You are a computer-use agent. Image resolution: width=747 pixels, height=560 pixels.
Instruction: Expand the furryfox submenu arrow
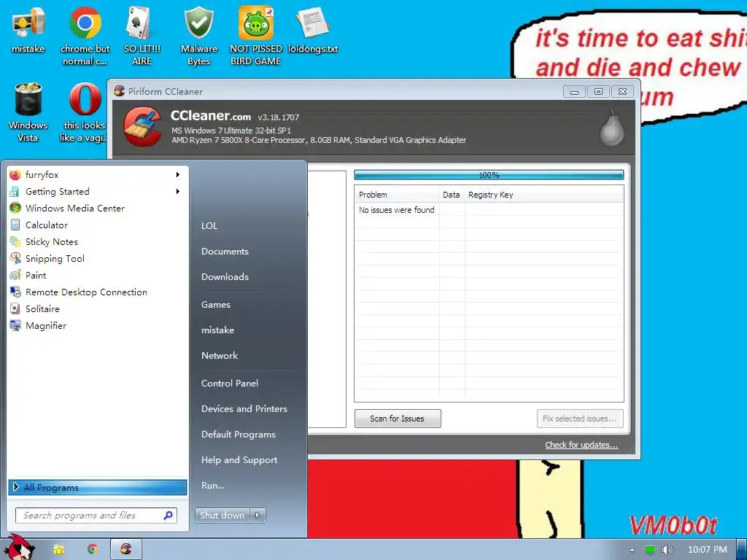[x=178, y=175]
